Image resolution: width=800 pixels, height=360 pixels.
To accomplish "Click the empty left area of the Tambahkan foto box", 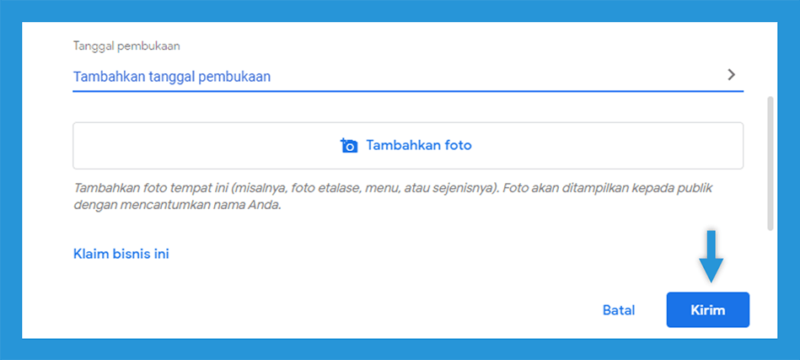I will click(x=204, y=146).
